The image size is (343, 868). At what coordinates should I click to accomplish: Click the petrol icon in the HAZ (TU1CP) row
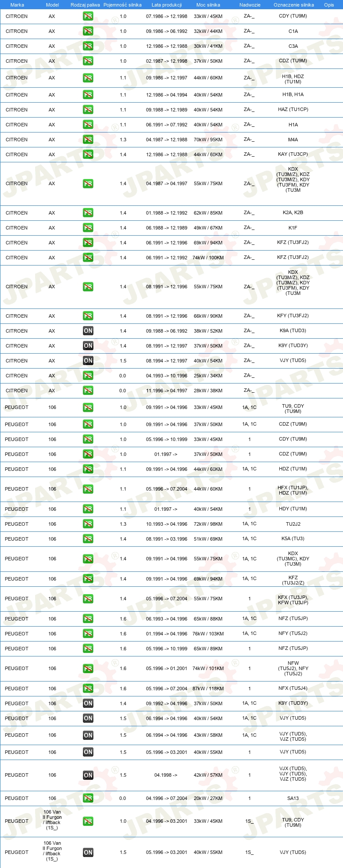pyautogui.click(x=88, y=110)
